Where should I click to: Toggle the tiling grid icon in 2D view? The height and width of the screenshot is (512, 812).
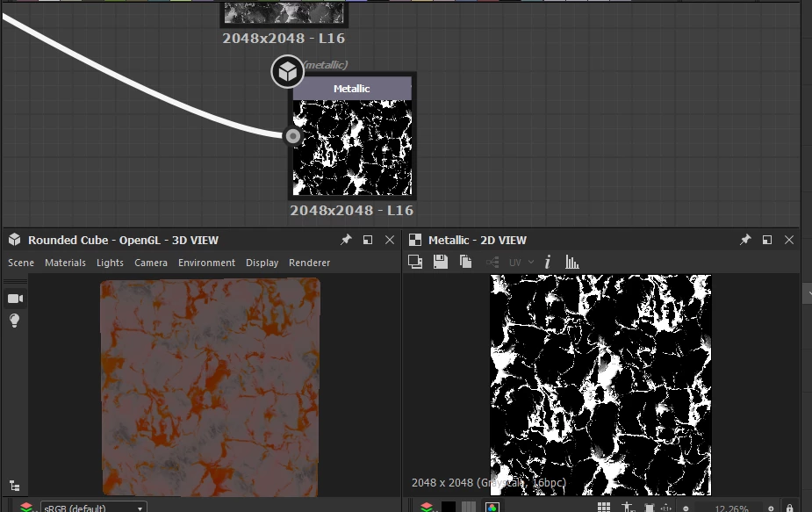[604, 508]
